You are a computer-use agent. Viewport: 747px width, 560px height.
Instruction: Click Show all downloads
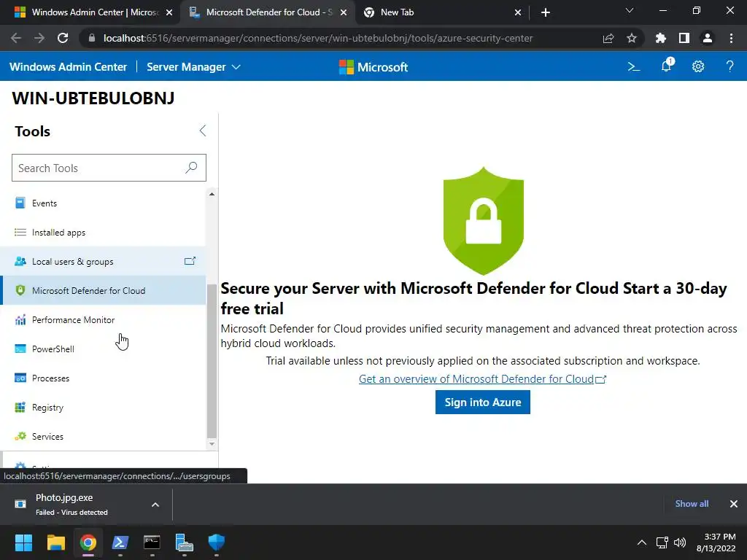pos(692,504)
